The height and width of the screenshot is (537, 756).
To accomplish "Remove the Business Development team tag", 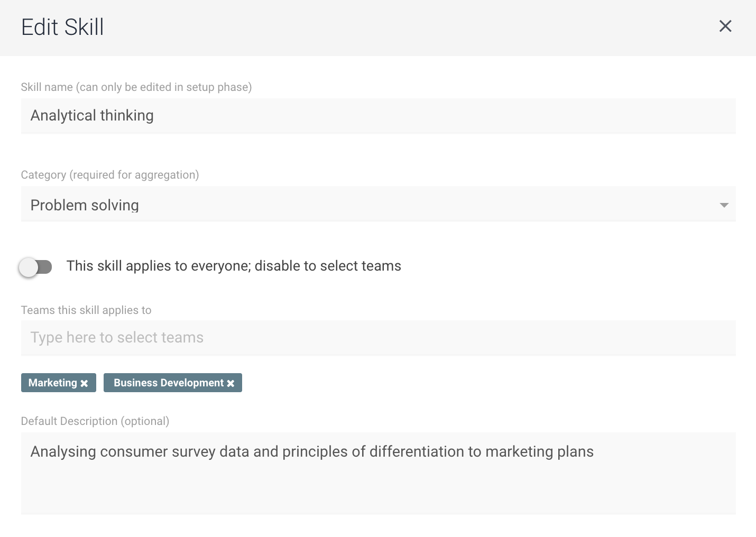I will (231, 384).
